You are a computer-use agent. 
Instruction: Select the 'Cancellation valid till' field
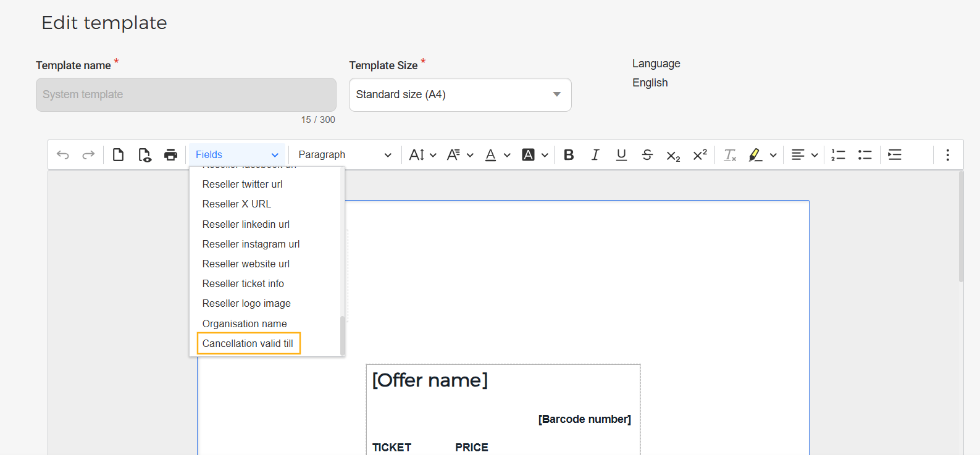(248, 344)
